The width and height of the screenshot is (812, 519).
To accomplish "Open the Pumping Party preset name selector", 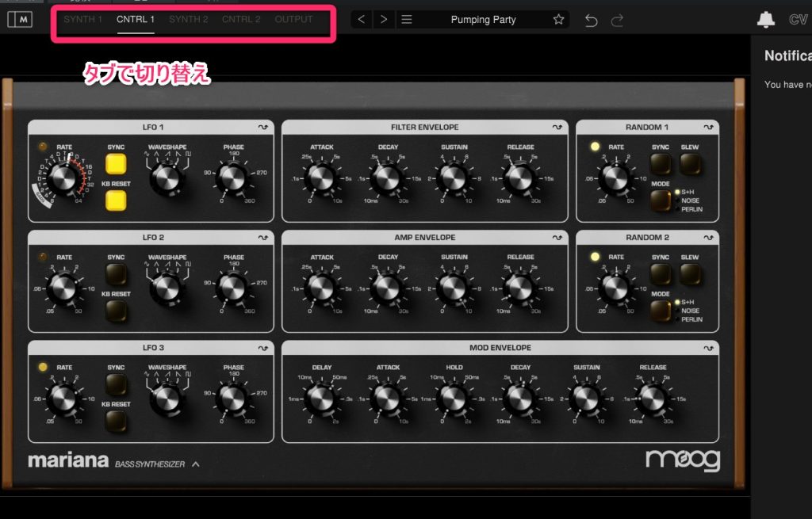I will [482, 20].
